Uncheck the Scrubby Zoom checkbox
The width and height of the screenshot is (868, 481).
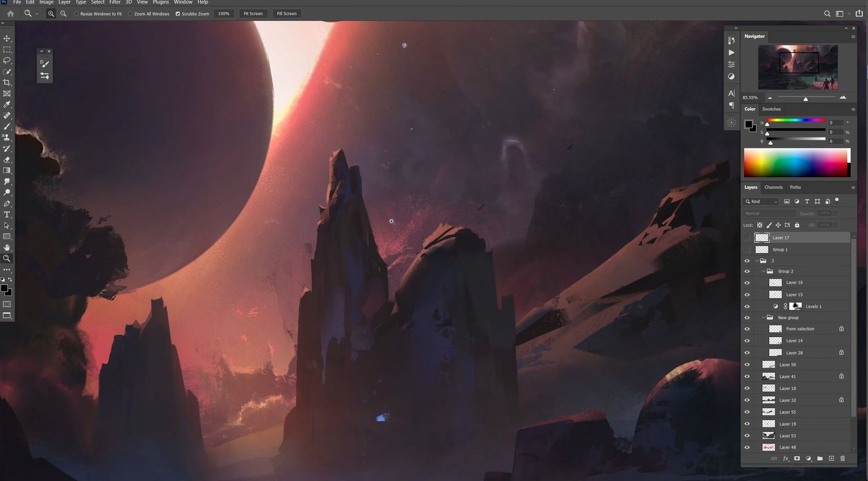point(178,14)
